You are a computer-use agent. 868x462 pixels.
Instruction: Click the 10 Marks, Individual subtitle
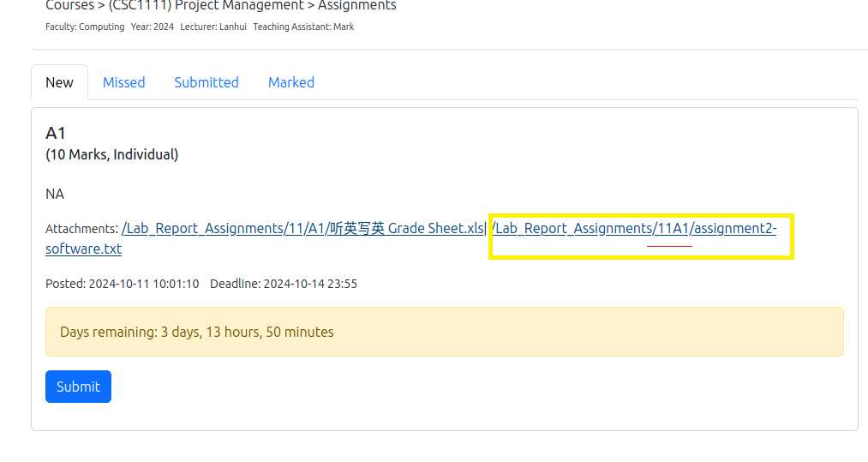(x=111, y=155)
